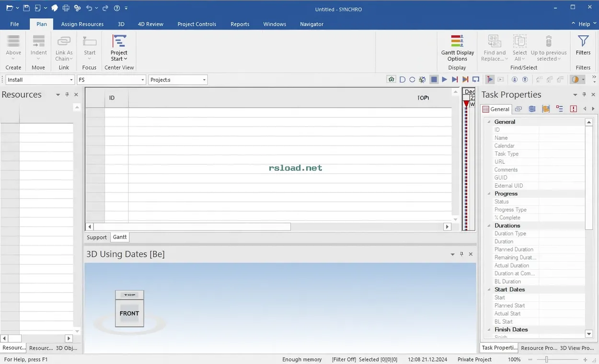Switch to the 3D Obj... bottom tab
The image size is (599, 364).
(x=67, y=348)
